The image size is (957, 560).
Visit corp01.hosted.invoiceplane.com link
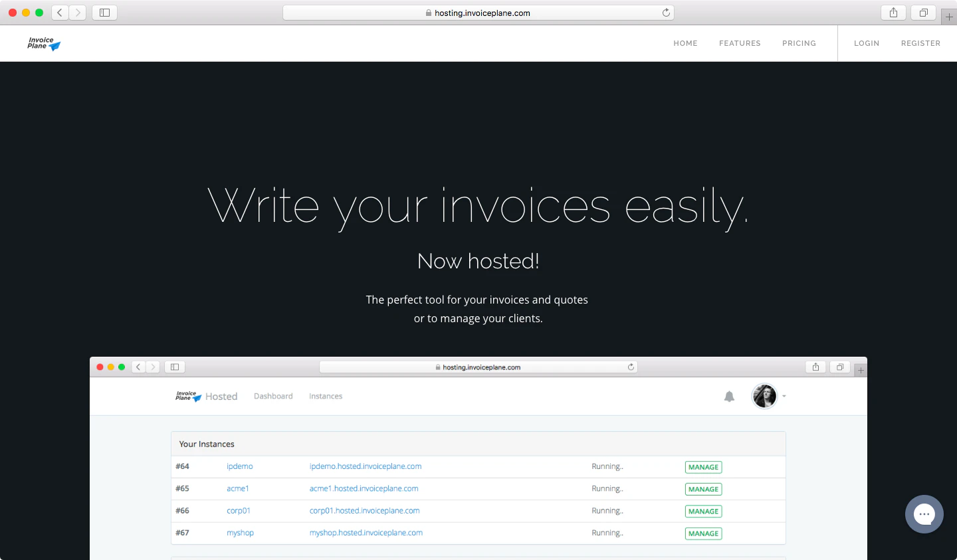point(365,511)
